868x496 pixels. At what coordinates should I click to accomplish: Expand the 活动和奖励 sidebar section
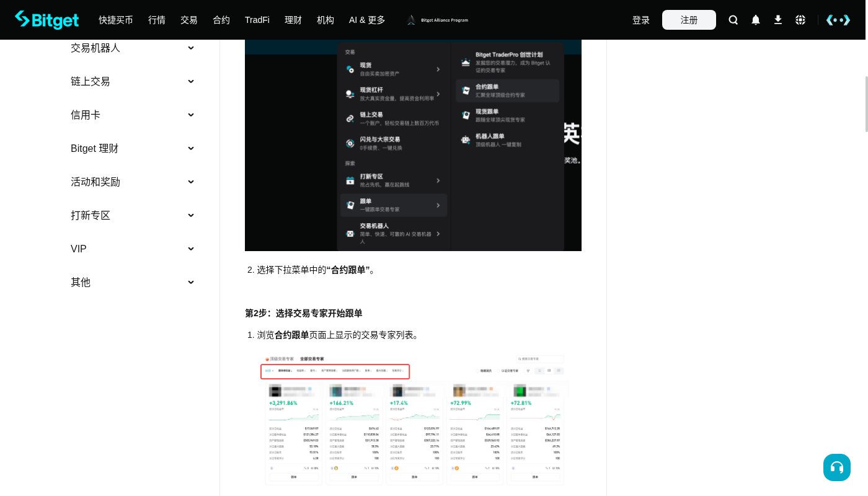pyautogui.click(x=191, y=182)
